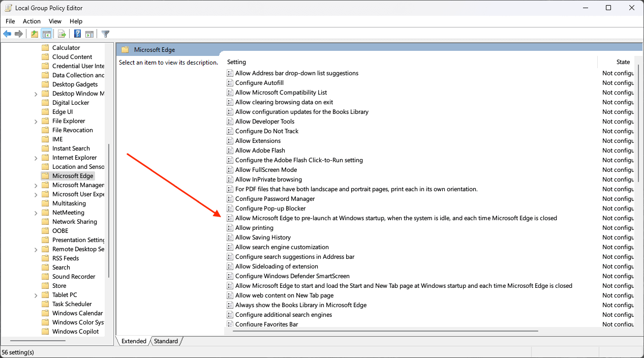This screenshot has height=358, width=644.
Task: Select Allow search engine customization policy
Action: [282, 247]
